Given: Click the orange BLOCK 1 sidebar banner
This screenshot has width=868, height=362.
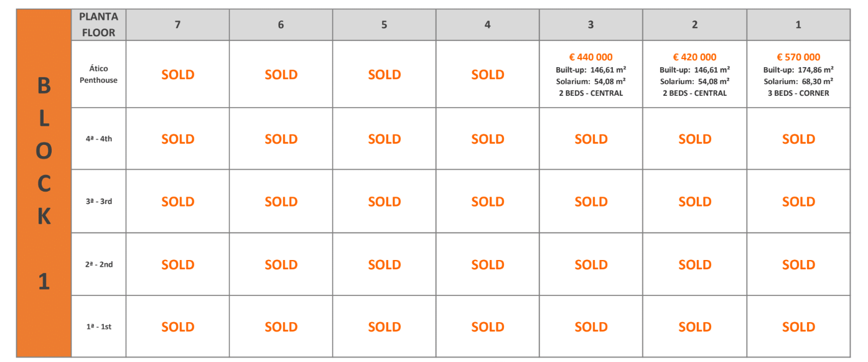Looking at the screenshot, I should coord(44,183).
